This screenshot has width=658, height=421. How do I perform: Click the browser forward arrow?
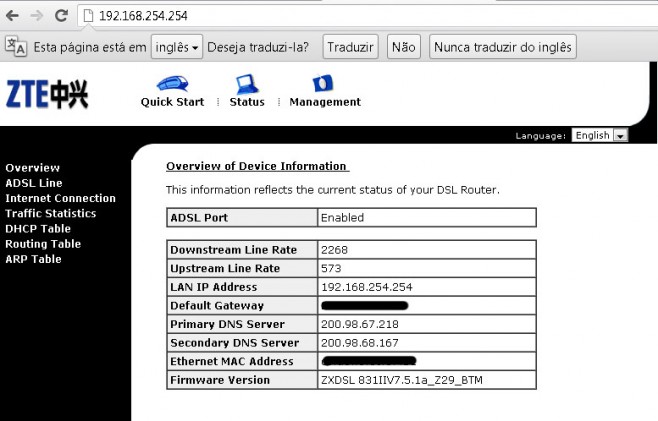coord(36,16)
